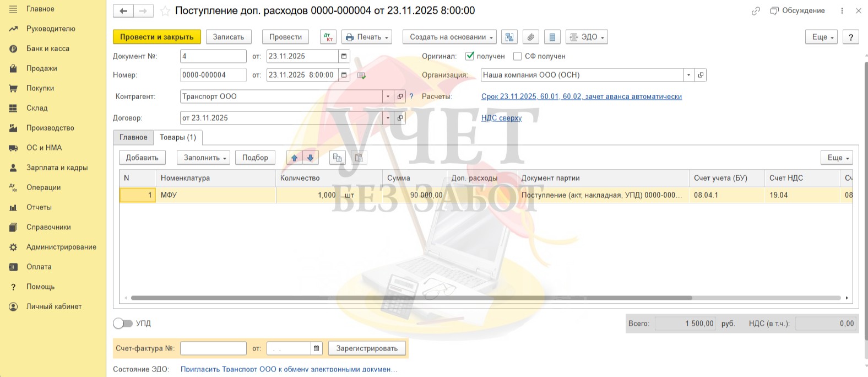The width and height of the screenshot is (868, 377).
Task: Expand Контрагент dropdown arrow
Action: (x=388, y=96)
